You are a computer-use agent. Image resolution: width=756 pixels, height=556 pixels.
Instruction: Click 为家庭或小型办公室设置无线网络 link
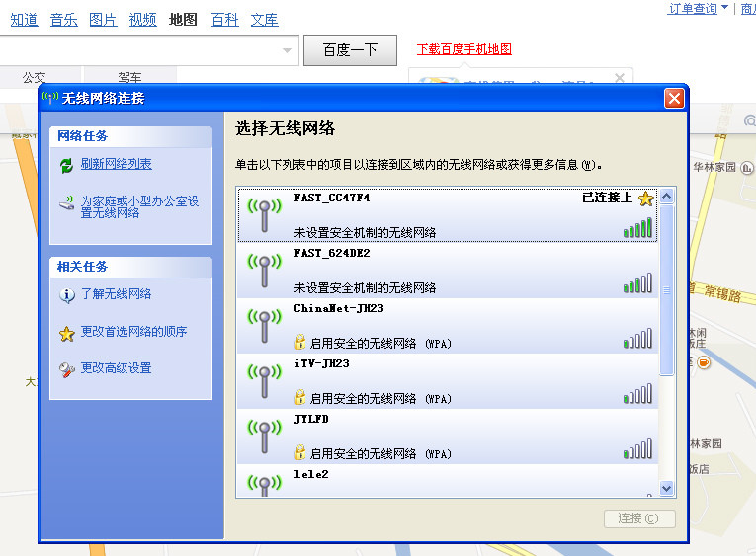coord(139,206)
